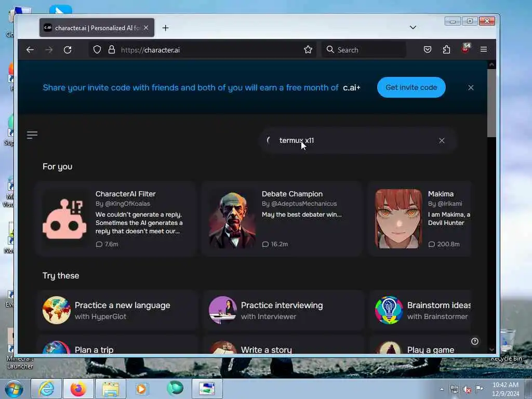Open Pocket save icon in toolbar

[428, 50]
